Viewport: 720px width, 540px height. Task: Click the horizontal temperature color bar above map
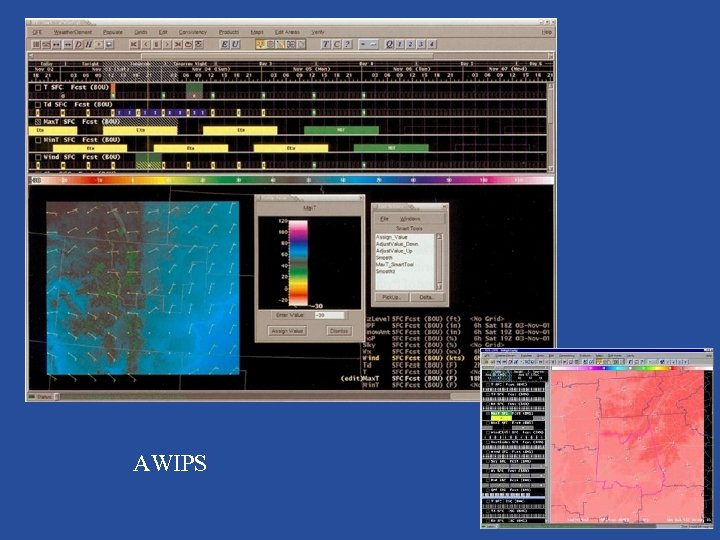click(292, 180)
